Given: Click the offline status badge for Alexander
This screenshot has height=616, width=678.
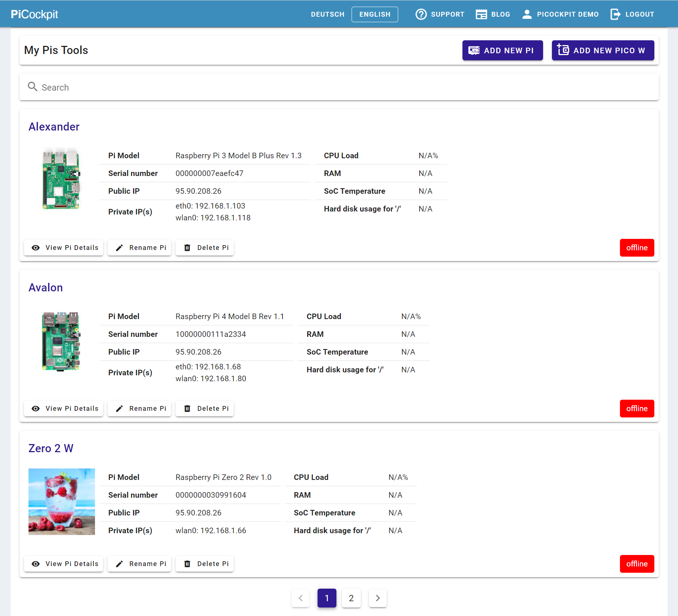Looking at the screenshot, I should pos(637,248).
